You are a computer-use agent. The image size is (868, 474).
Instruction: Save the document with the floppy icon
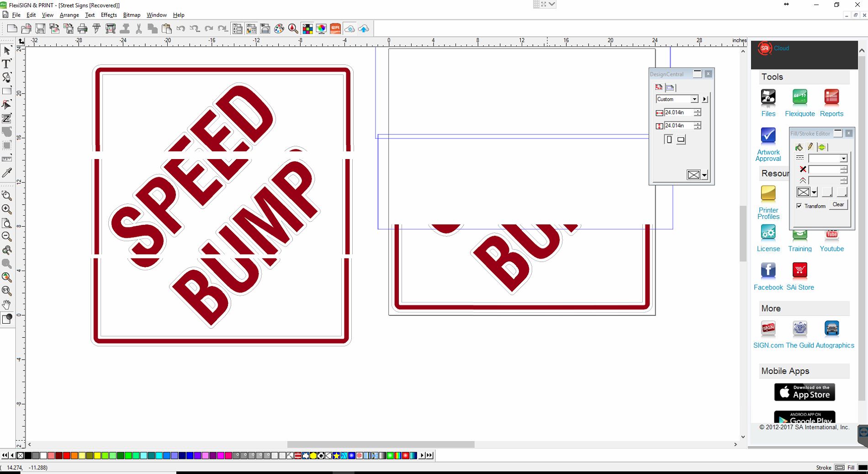[x=40, y=29]
